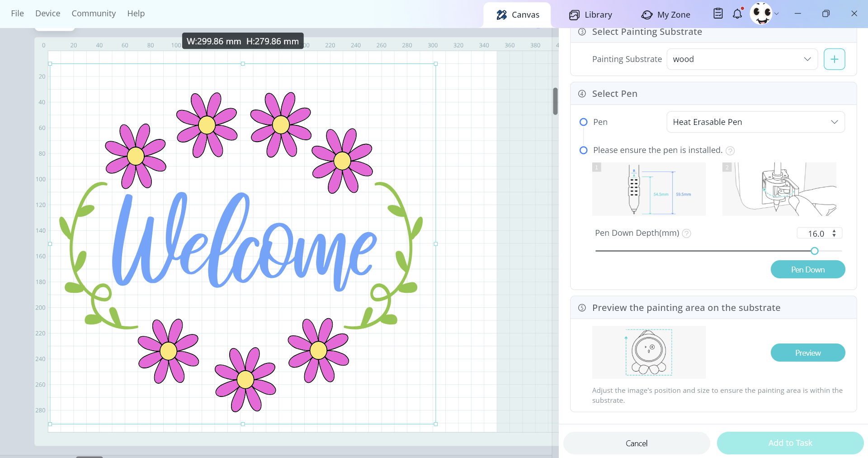
Task: Click 'Please ensure the pen is installed.' text
Action: click(x=658, y=150)
